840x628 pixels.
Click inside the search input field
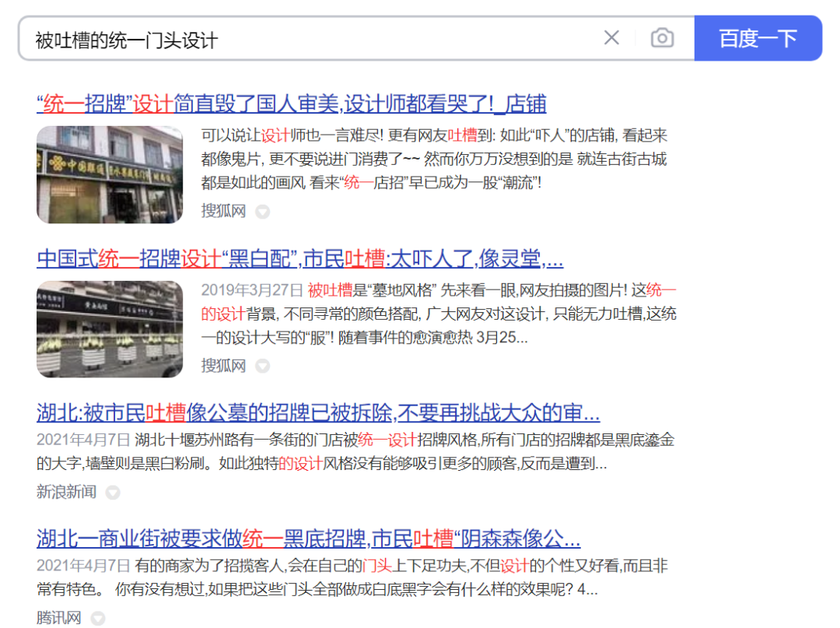(233, 37)
